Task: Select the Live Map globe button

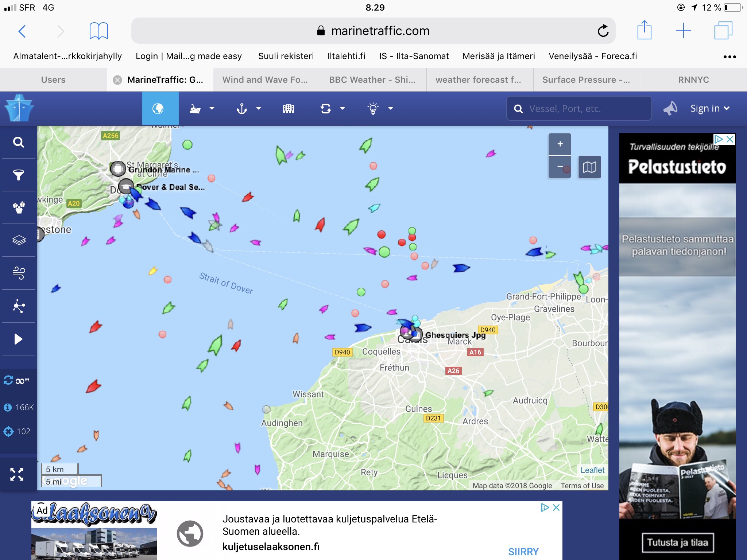Action: coord(158,108)
